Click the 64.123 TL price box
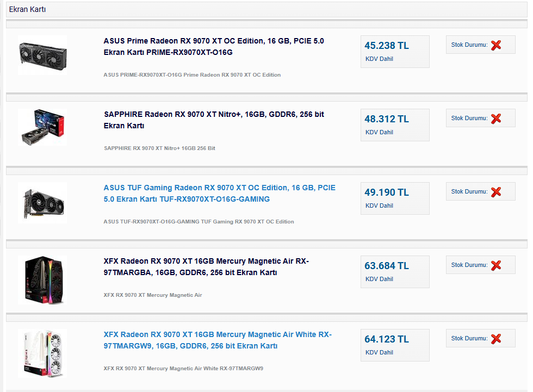 [395, 345]
